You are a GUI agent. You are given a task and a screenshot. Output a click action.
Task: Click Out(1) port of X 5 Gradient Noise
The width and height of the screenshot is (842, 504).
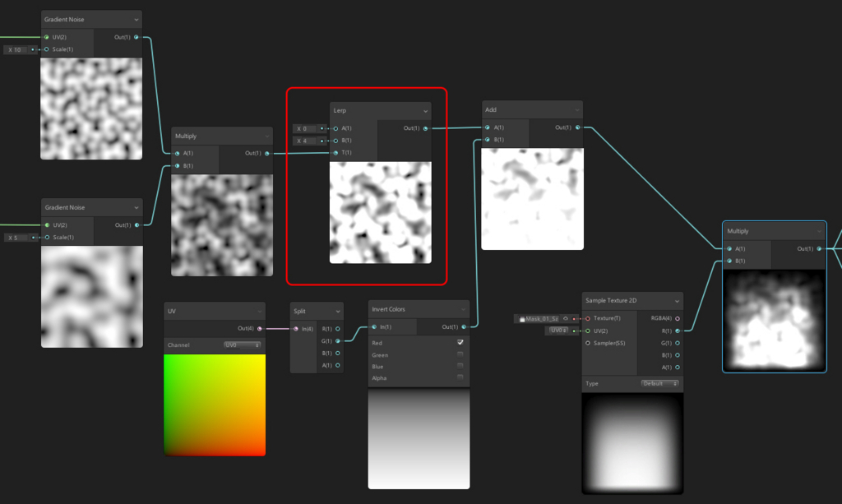coord(137,225)
